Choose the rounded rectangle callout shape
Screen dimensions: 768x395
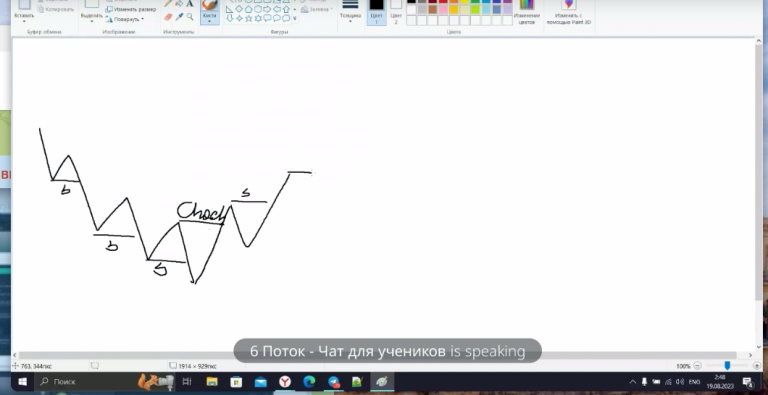267,19
